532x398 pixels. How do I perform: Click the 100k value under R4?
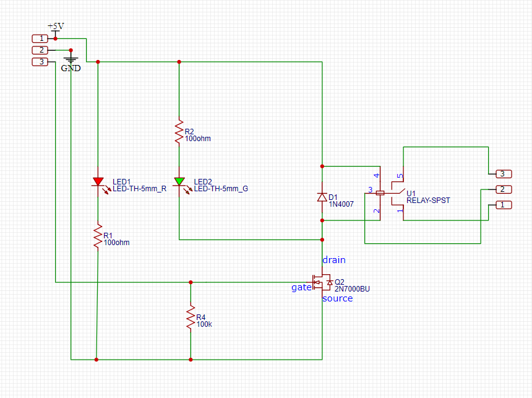coord(204,324)
